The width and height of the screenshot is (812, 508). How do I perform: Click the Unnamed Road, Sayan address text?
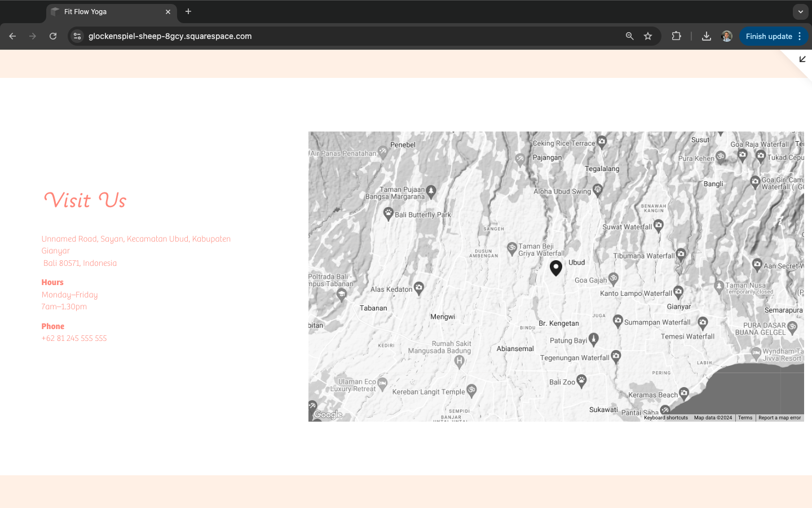tap(136, 245)
